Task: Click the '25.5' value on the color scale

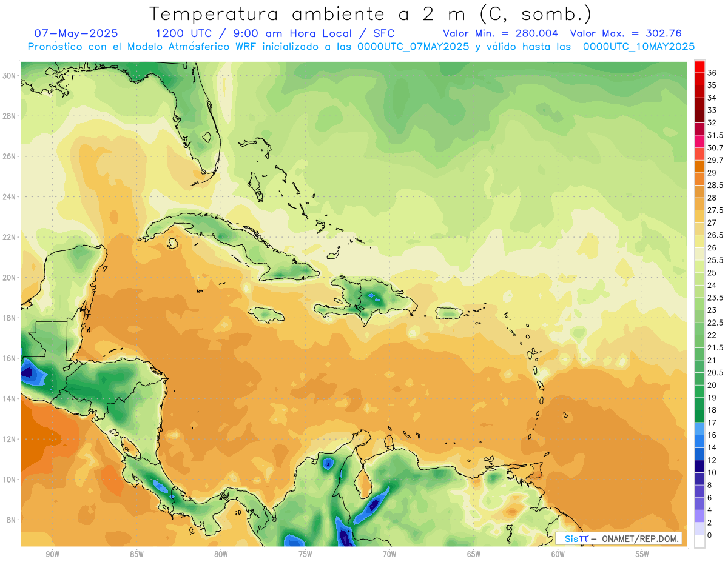Action: [715, 260]
